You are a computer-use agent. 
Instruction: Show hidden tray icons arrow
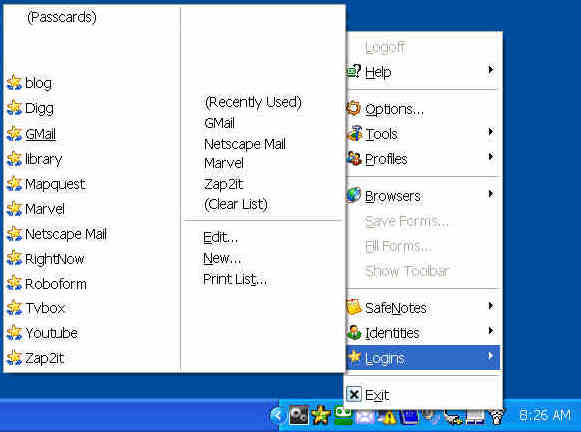tap(278, 416)
